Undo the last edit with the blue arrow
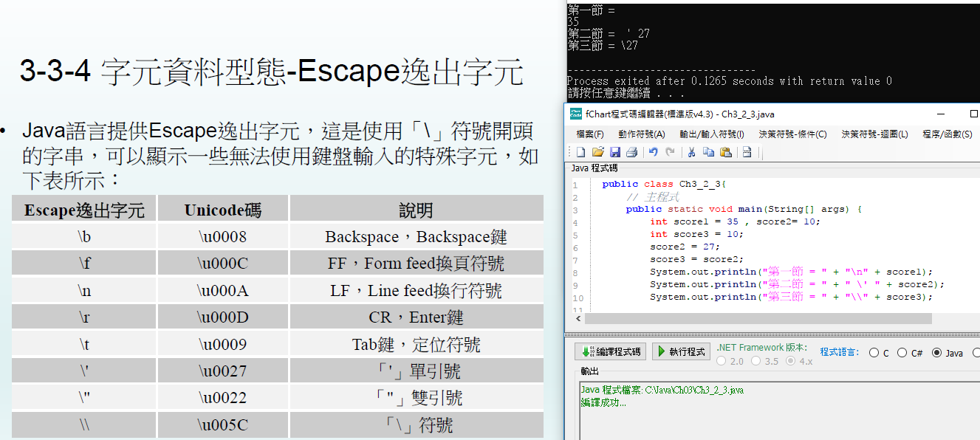Screen dimensions: 980x440 (x=654, y=152)
